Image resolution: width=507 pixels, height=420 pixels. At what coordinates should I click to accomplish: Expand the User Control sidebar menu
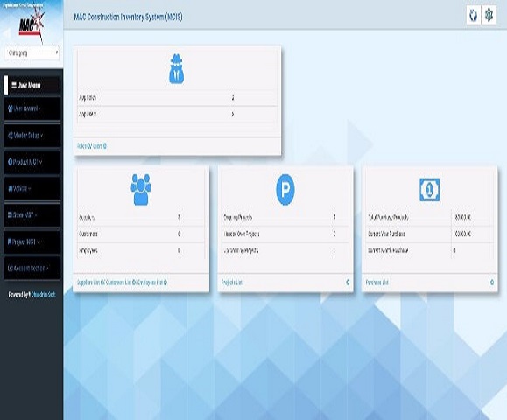[x=32, y=108]
